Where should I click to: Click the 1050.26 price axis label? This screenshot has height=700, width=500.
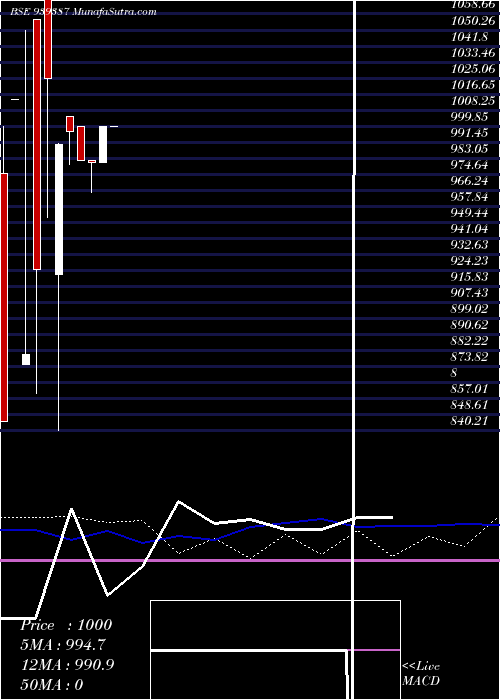[x=473, y=21]
